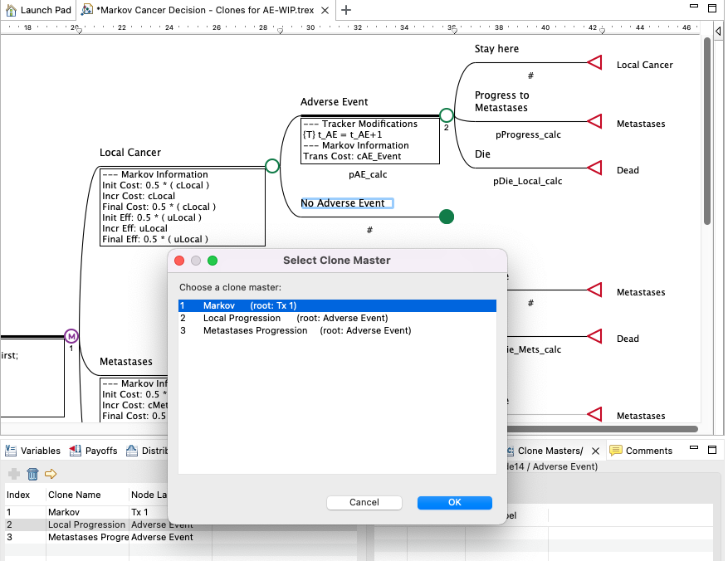
Task: Click the yellow go-to-clone arrow icon
Action: tap(51, 474)
